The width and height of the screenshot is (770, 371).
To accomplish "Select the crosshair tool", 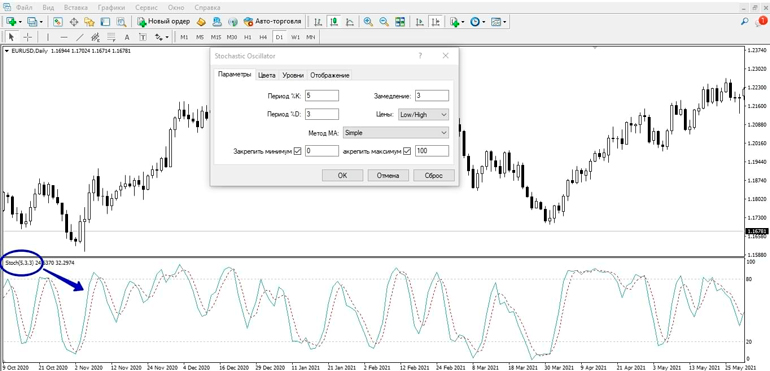I will pos(28,37).
